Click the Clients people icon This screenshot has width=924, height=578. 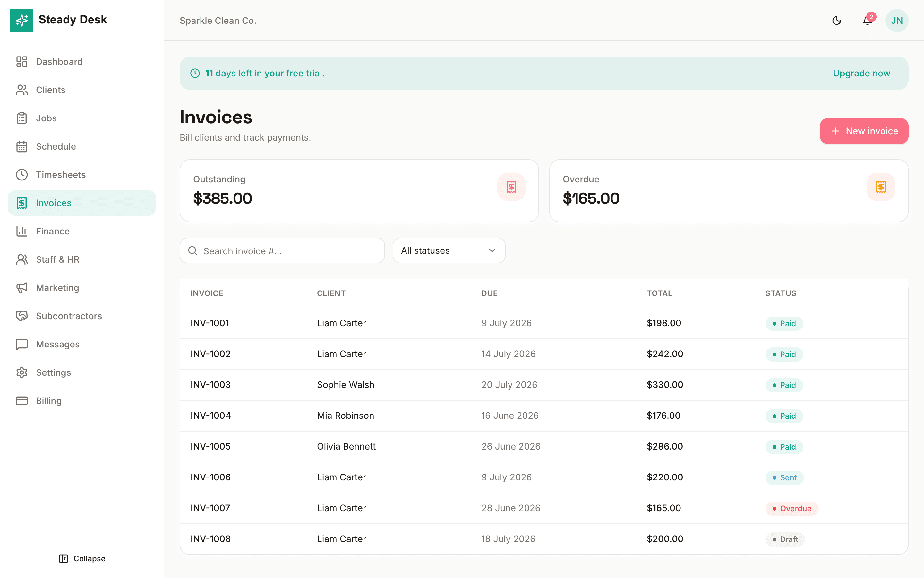click(x=22, y=90)
